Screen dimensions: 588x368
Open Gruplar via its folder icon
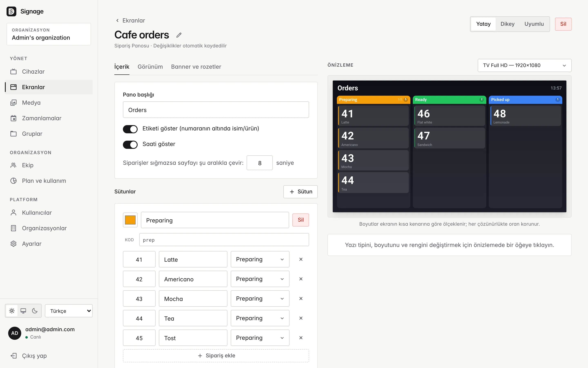tap(14, 134)
